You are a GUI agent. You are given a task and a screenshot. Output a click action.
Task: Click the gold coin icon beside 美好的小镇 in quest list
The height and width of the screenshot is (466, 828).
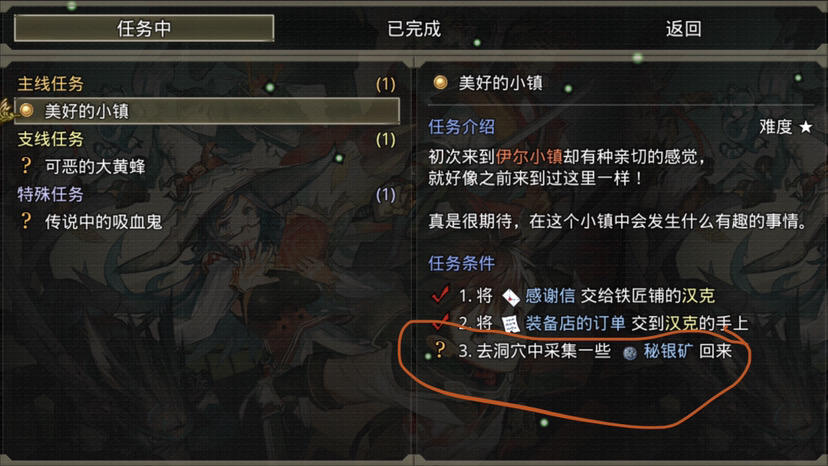26,110
